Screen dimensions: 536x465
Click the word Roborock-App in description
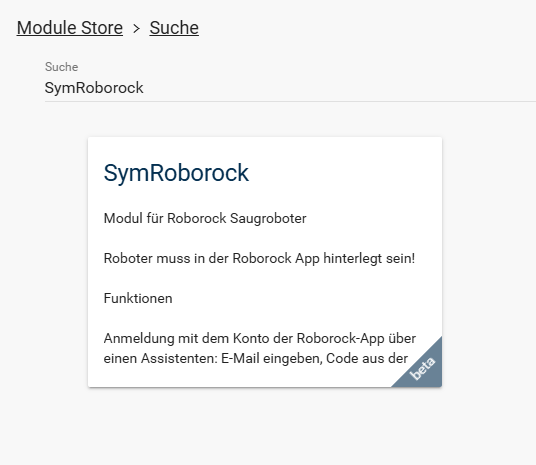coord(340,338)
